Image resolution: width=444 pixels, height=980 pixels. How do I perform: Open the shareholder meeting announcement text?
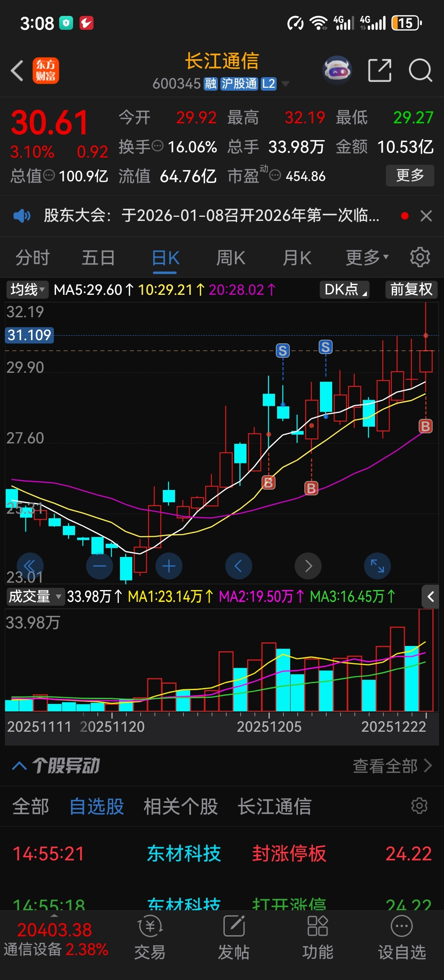click(x=211, y=216)
